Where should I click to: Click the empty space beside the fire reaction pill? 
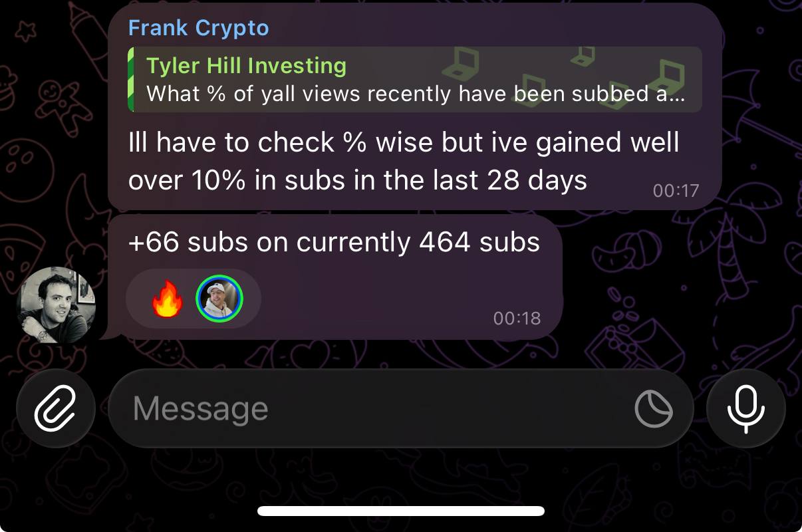[372, 299]
